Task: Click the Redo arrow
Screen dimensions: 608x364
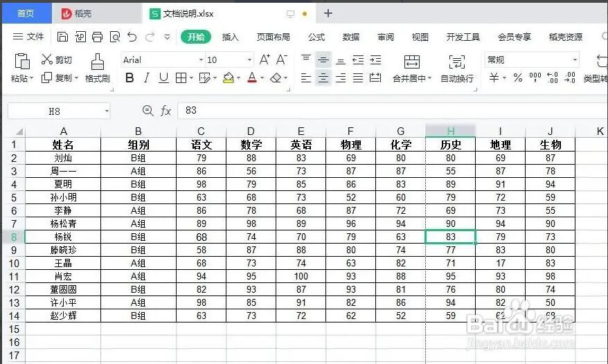Action: click(x=150, y=37)
